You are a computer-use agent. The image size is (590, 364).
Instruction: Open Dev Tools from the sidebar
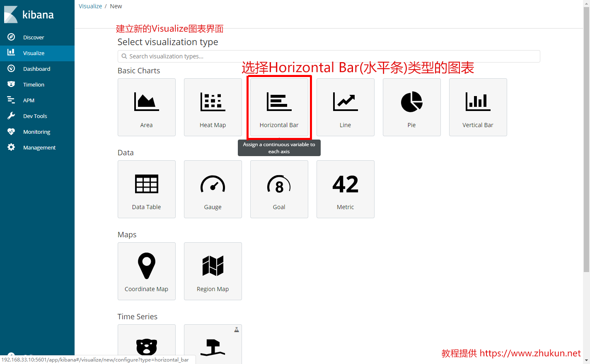[37, 116]
